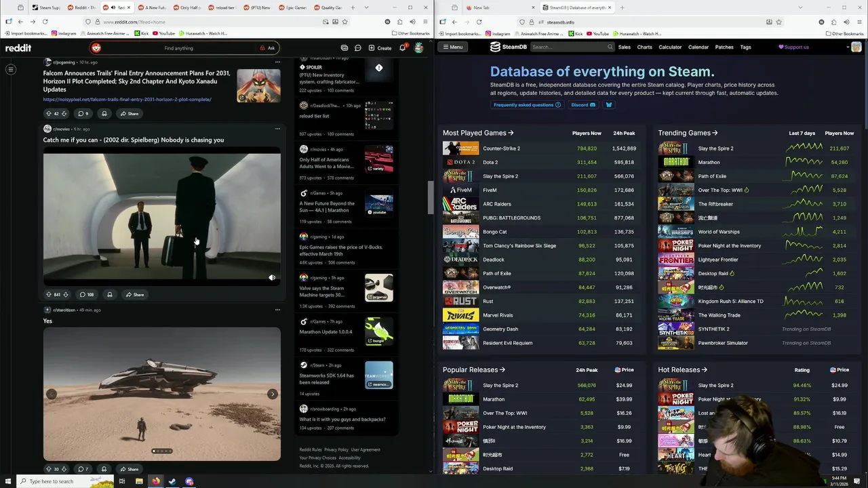Click the Create post button on Reddit
The image size is (868, 488).
tap(380, 48)
